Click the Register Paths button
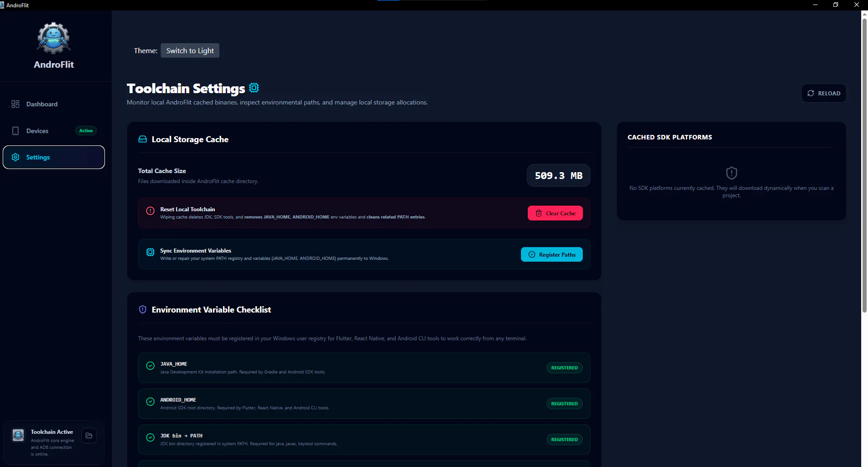 [552, 254]
